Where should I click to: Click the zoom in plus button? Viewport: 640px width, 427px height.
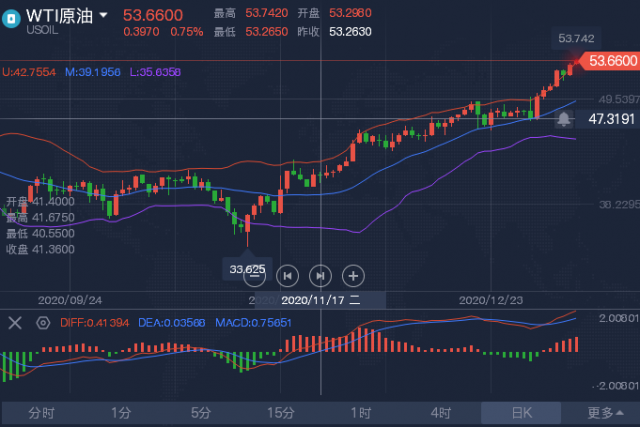tap(353, 276)
